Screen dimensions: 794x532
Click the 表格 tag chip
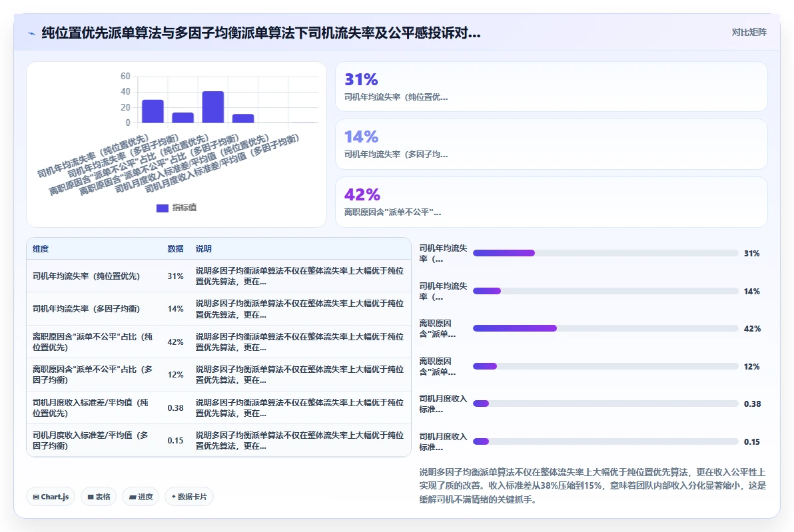click(99, 497)
